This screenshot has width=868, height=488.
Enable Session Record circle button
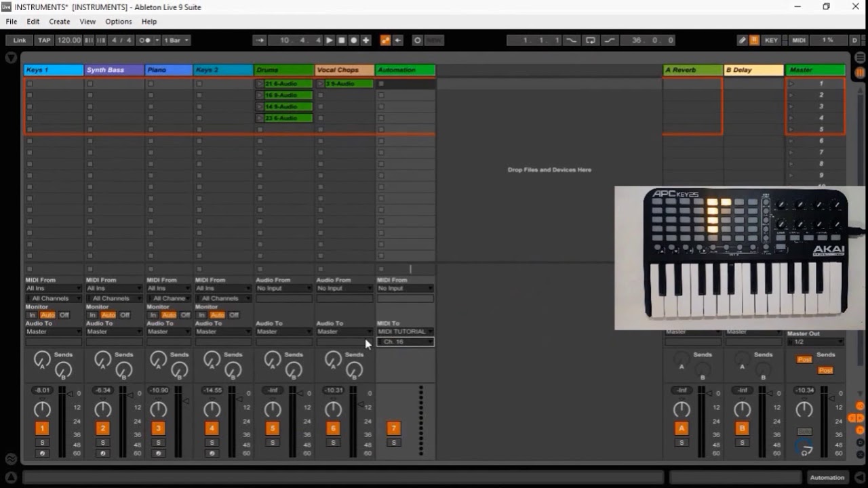coord(418,40)
